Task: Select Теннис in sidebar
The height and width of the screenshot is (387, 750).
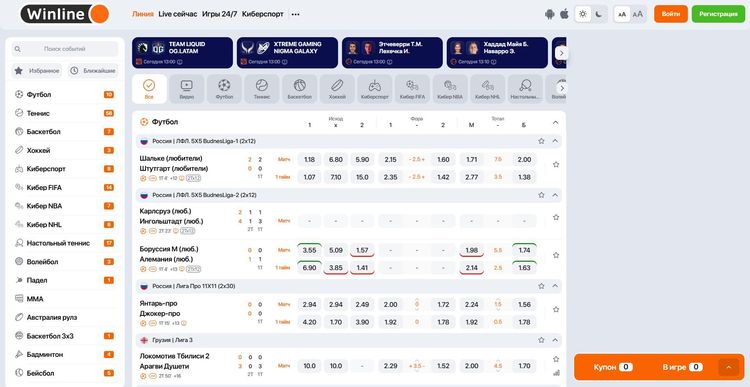Action: (x=65, y=113)
